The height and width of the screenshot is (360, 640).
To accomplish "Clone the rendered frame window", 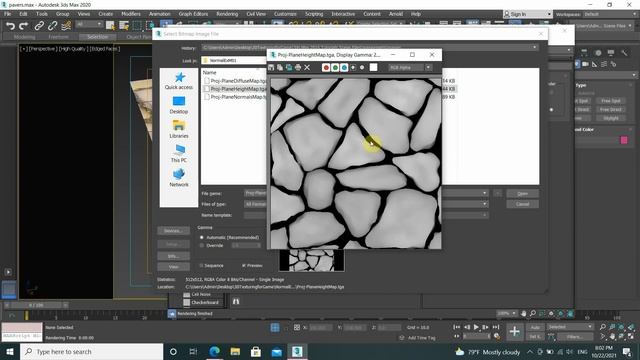I will click(289, 67).
